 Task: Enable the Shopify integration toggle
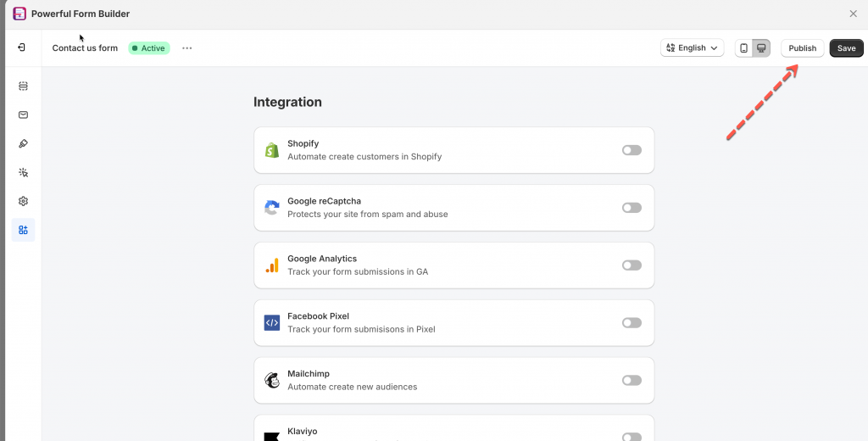tap(632, 150)
